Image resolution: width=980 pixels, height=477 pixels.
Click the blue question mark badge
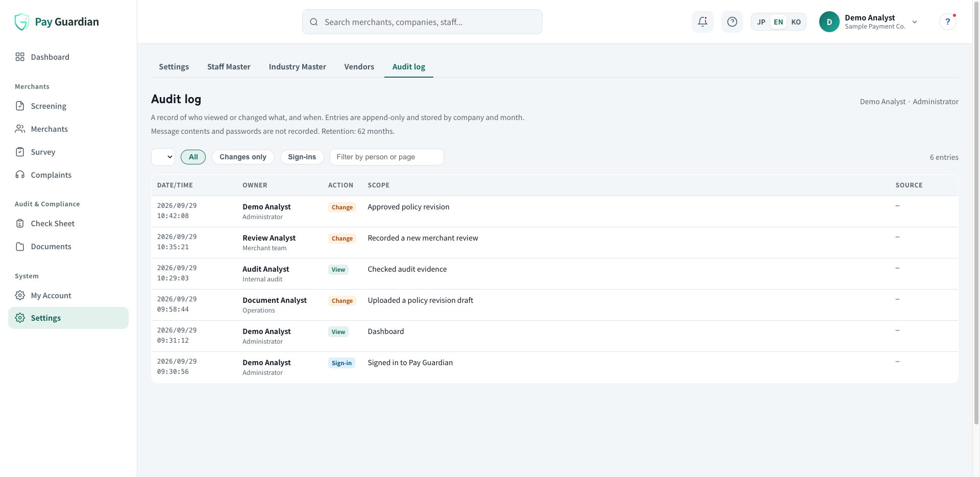point(948,22)
